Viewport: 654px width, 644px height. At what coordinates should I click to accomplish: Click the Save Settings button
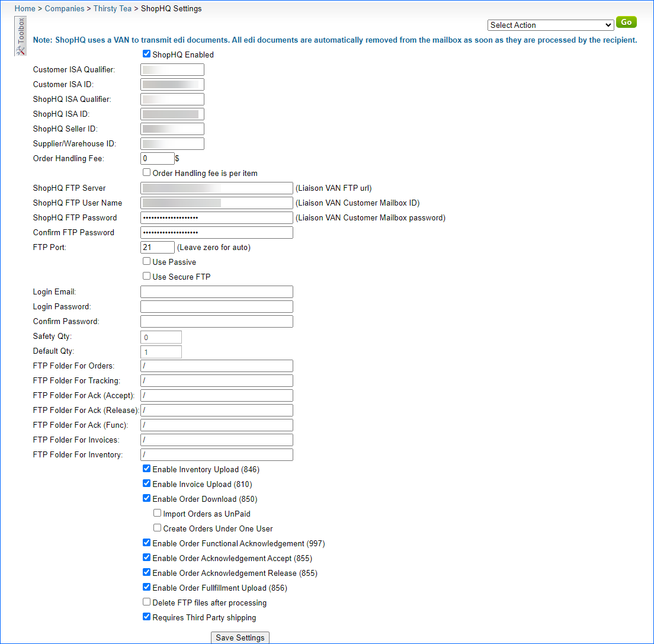(241, 637)
